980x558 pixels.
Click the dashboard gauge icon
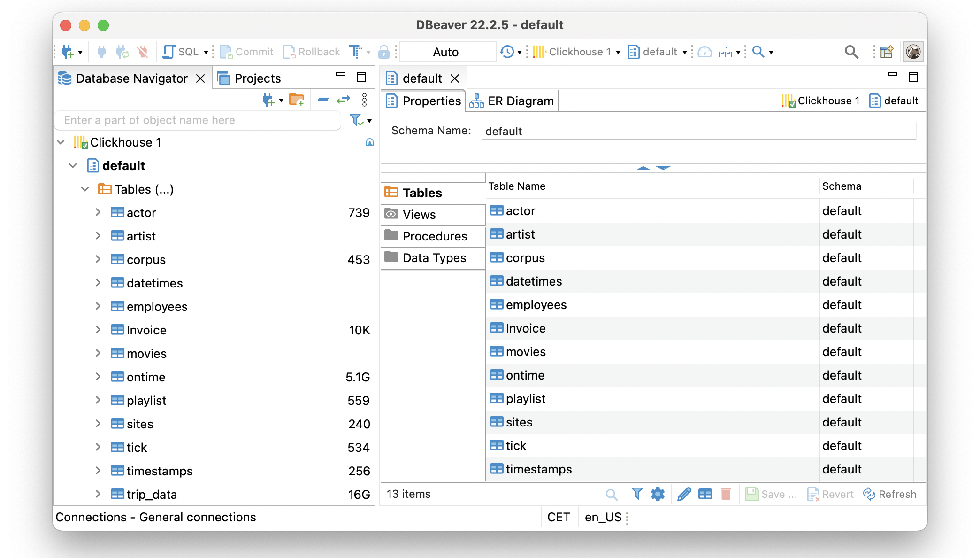(704, 52)
